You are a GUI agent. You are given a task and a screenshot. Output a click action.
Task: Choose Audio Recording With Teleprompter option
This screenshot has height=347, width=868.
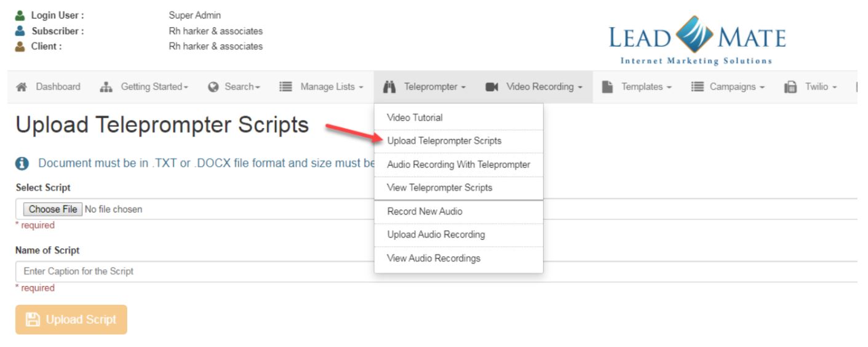point(458,165)
